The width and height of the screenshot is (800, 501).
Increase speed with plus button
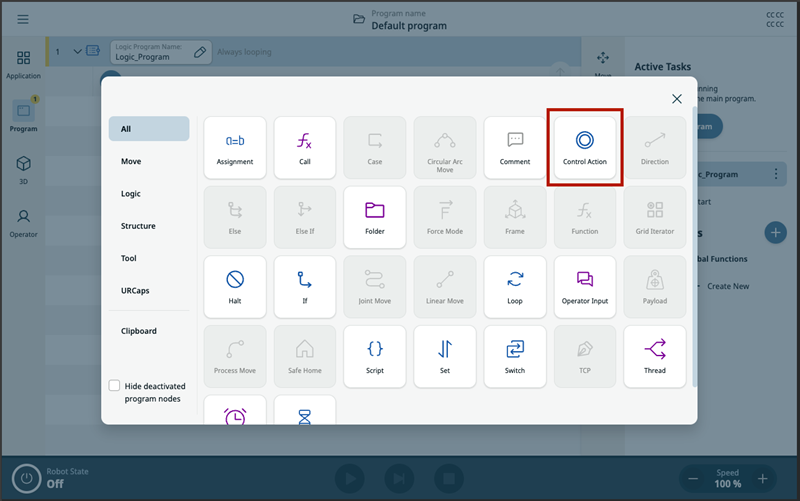762,479
